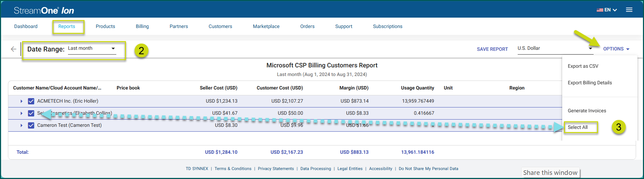Uncheck the Cameron Test checkbox
Image resolution: width=644 pixels, height=179 pixels.
coord(31,125)
